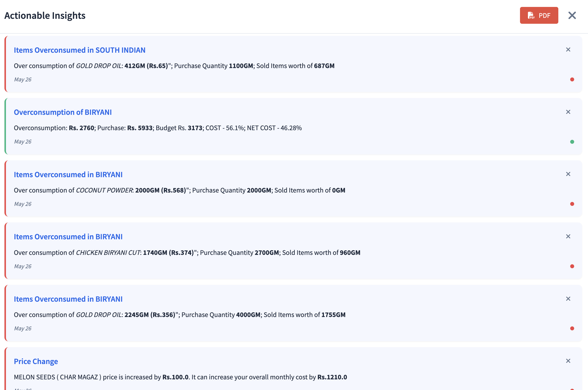This screenshot has height=390, width=588.
Task: Dismiss the COCONUT POWDER insight card
Action: (568, 174)
